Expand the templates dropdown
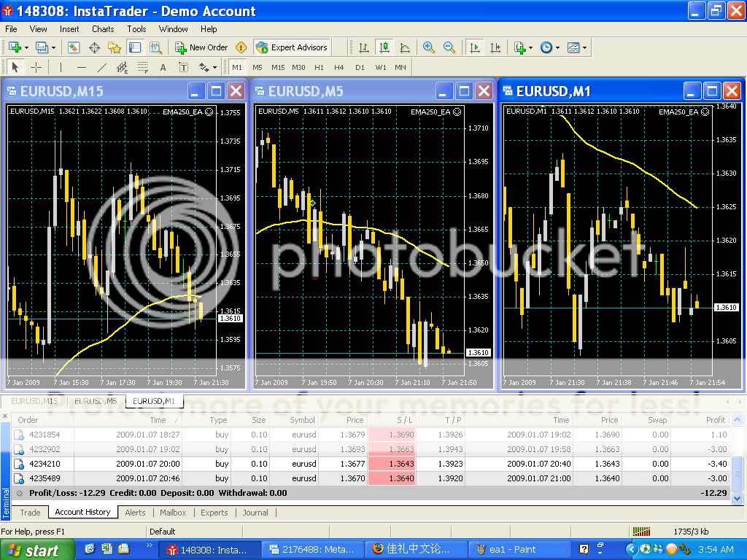This screenshot has width=747, height=560. point(584,47)
